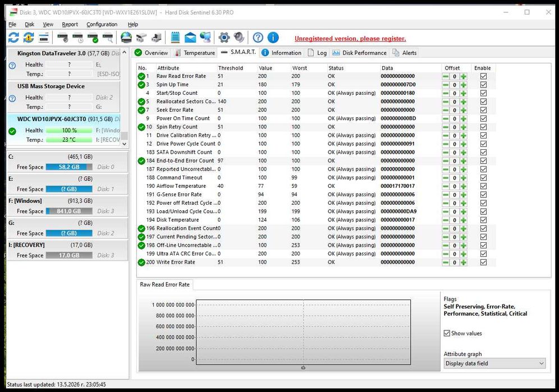The height and width of the screenshot is (392, 559).
Task: Click the disk icon with grey checkmark
Action: (x=63, y=38)
